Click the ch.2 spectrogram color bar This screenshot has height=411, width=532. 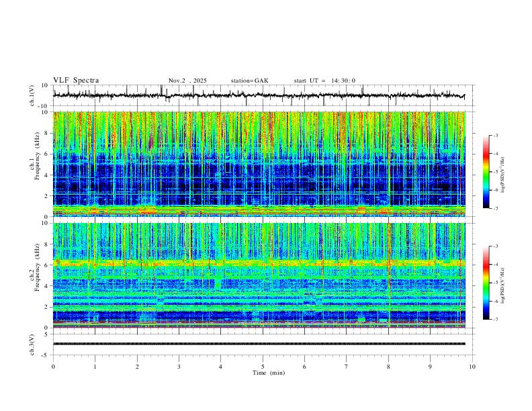(x=486, y=283)
